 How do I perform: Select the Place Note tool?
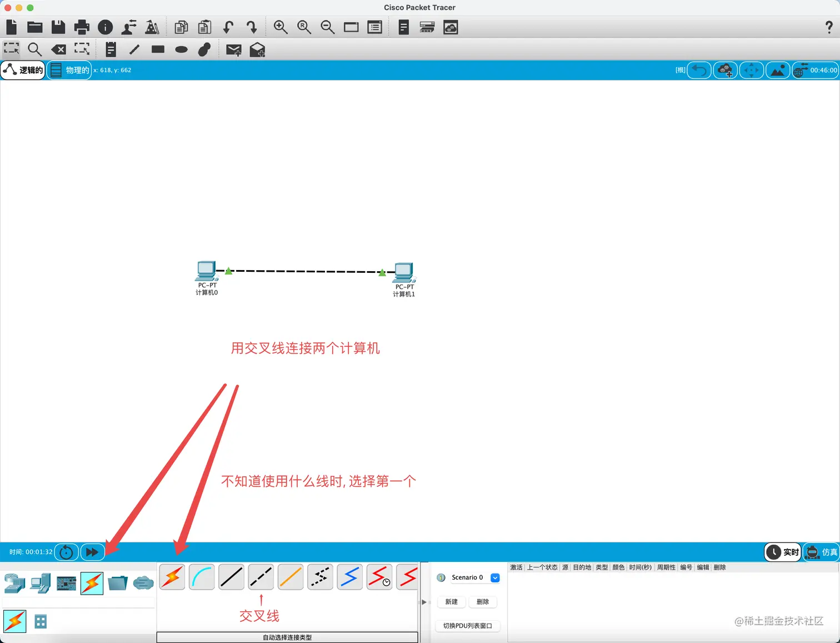[111, 49]
